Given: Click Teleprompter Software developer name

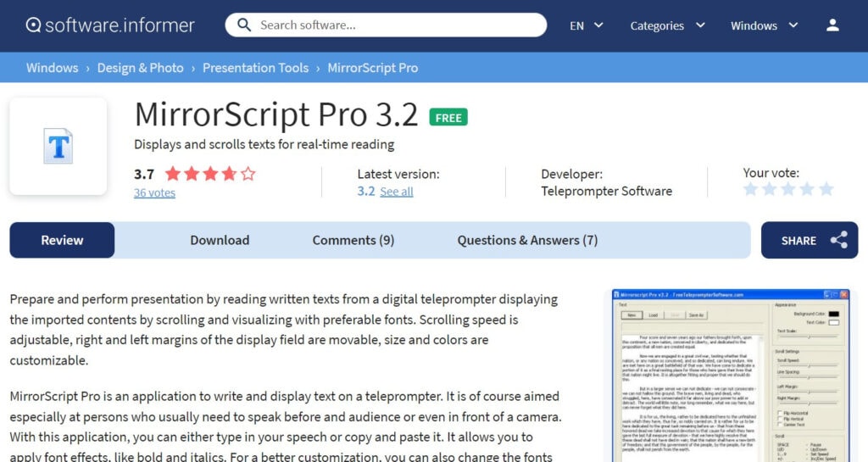Looking at the screenshot, I should tap(607, 191).
